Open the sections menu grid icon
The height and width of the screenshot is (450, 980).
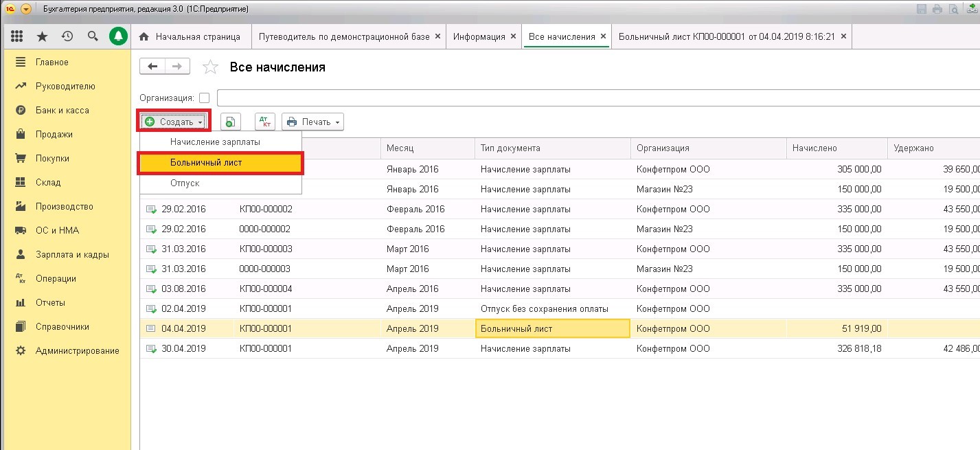[17, 36]
